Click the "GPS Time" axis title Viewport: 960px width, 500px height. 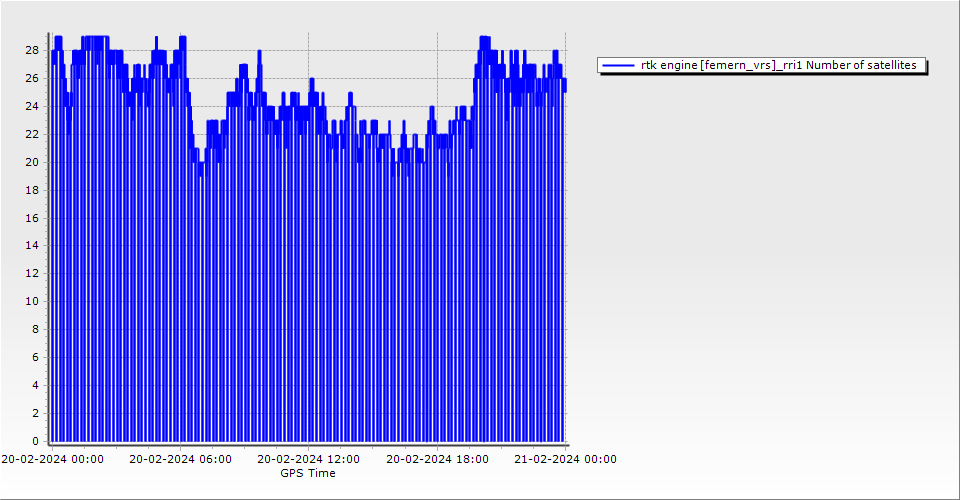[308, 473]
